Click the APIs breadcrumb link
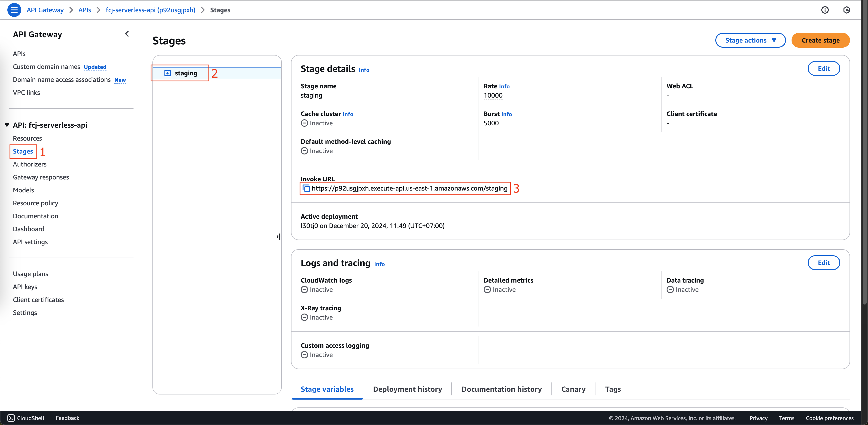The height and width of the screenshot is (425, 868). click(x=85, y=10)
